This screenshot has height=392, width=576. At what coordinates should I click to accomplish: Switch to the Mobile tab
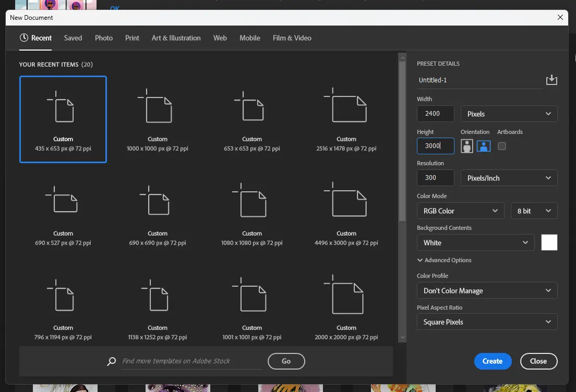pyautogui.click(x=250, y=38)
